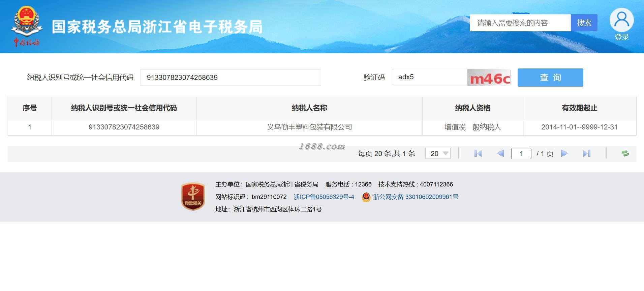Go to last page of results
Image resolution: width=644 pixels, height=291 pixels.
[587, 153]
